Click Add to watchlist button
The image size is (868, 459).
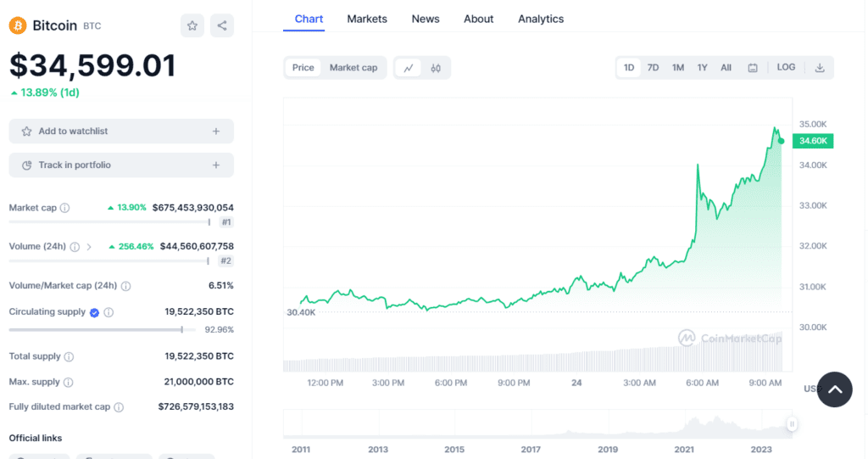pos(121,132)
